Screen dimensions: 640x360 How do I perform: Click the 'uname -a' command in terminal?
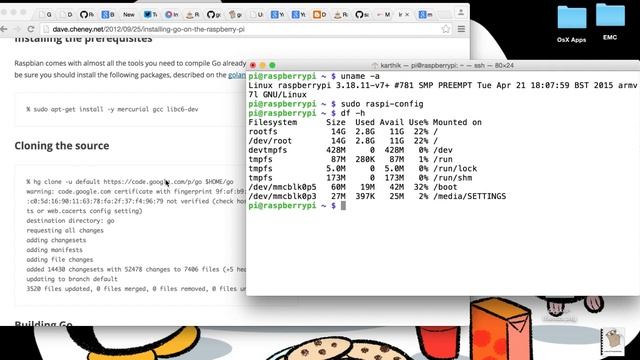[360, 76]
